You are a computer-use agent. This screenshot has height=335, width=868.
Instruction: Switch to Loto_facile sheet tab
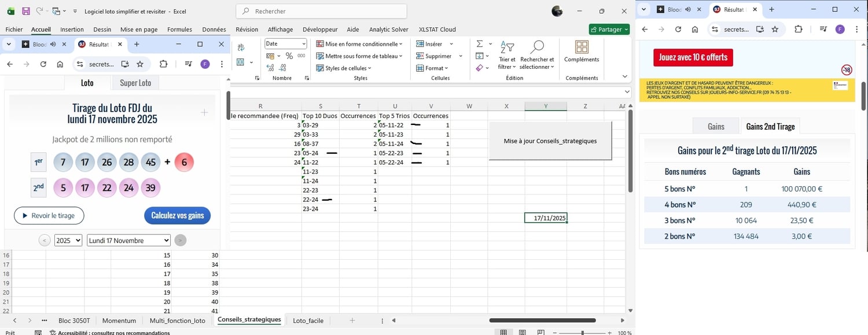coord(308,320)
